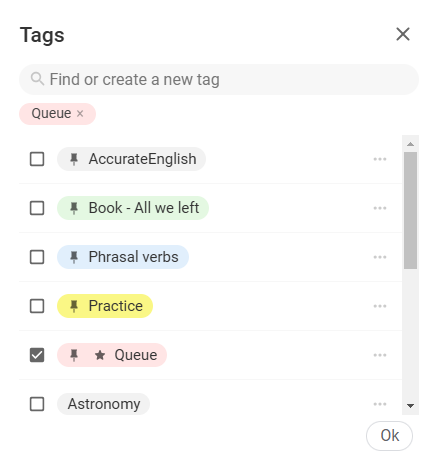
Task: Click the star icon in Queue tag
Action: pos(100,355)
